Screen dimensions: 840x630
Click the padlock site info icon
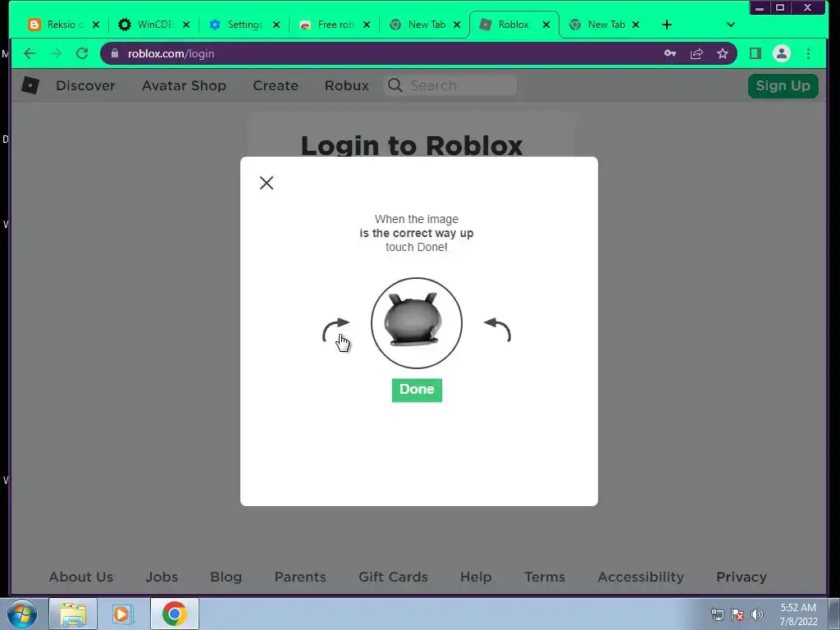pos(115,53)
